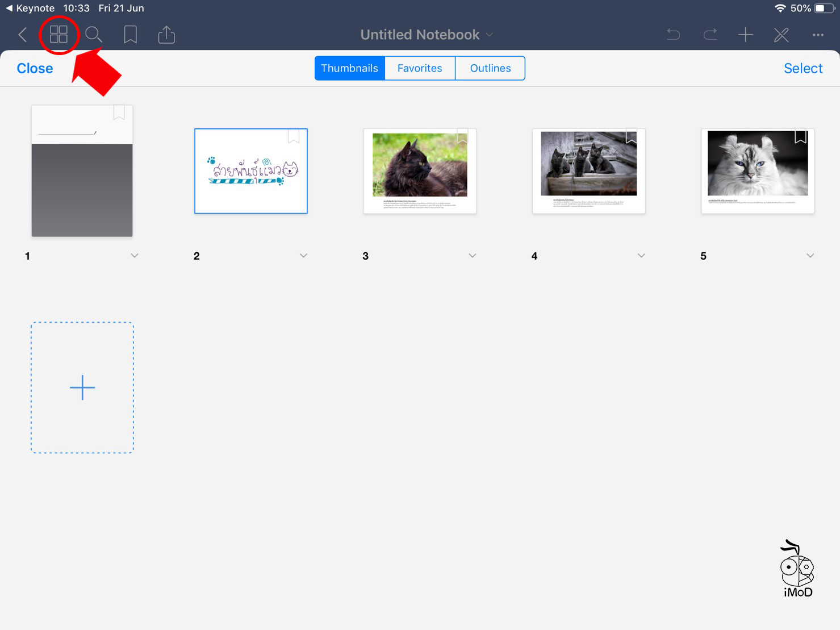Toggle bookmark on page 2 thumbnail
This screenshot has width=840, height=630.
point(294,136)
